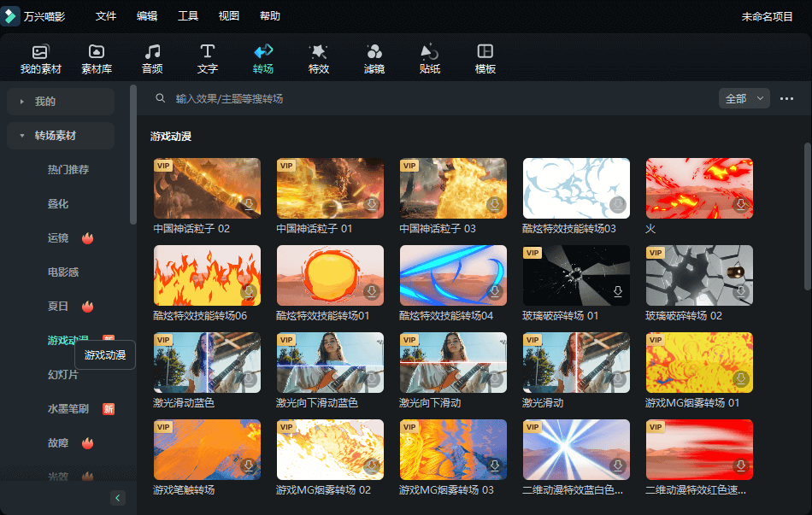Screen dimensions: 812x515
Task: Open the 滤镜 filters panel
Action: 374,59
